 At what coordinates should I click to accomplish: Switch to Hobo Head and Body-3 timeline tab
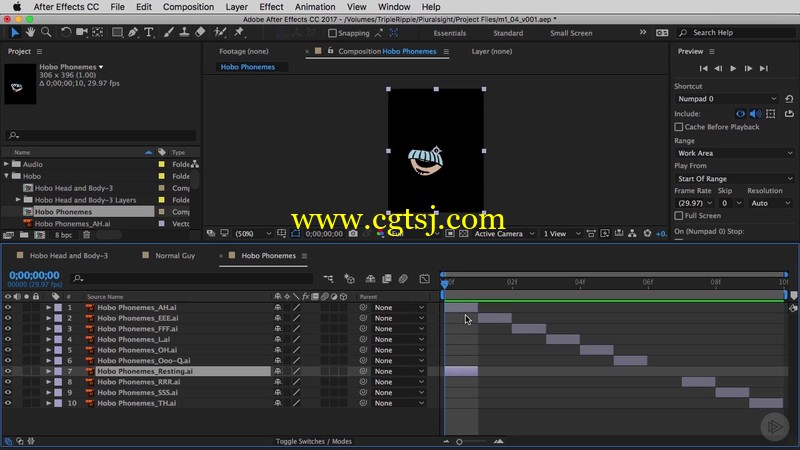pyautogui.click(x=68, y=256)
